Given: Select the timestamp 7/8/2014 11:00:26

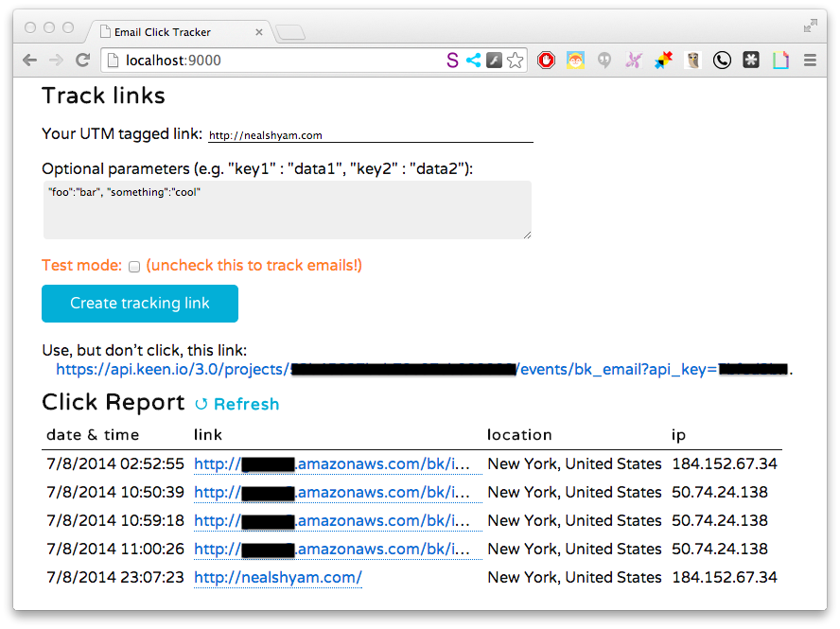Looking at the screenshot, I should [x=115, y=550].
